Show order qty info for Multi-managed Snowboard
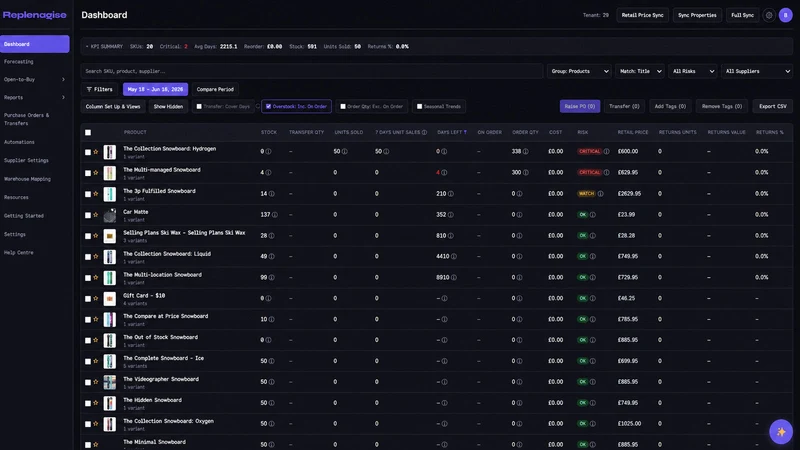 (x=526, y=172)
